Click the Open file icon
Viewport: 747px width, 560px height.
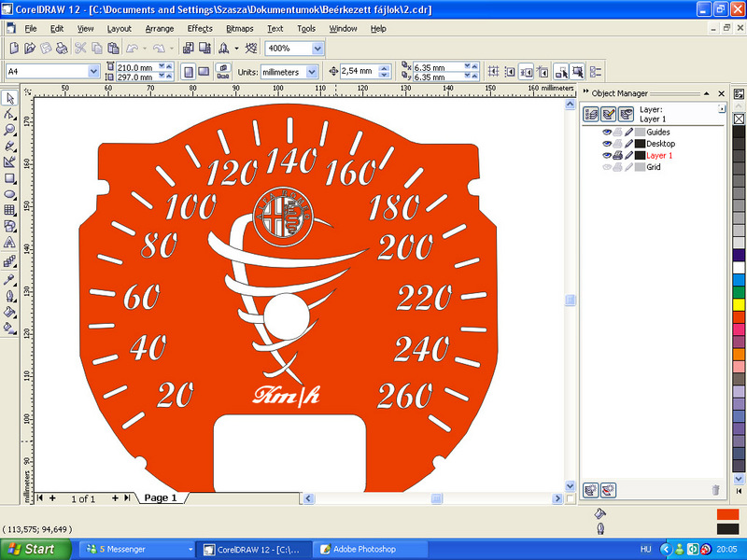pos(30,49)
